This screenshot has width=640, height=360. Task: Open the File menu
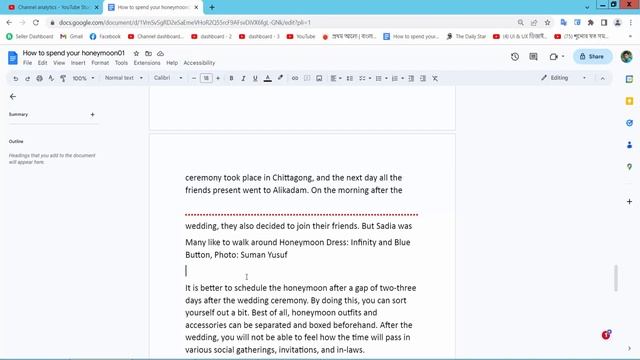(x=27, y=63)
